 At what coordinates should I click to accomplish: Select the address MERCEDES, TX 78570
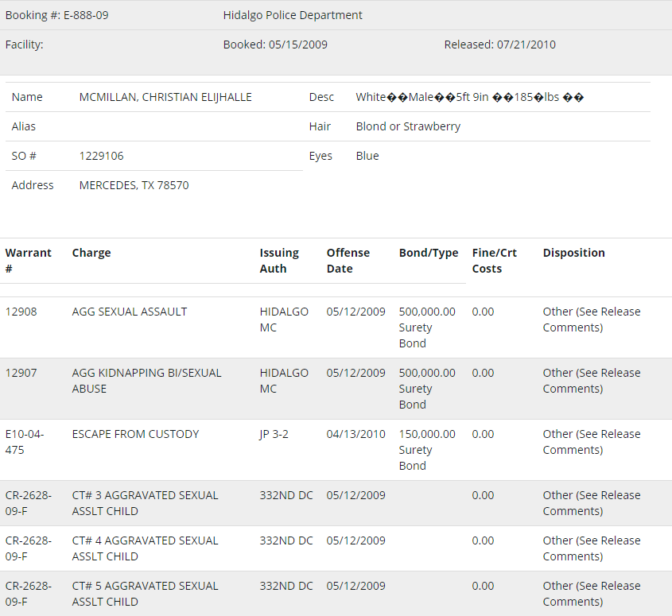[134, 185]
